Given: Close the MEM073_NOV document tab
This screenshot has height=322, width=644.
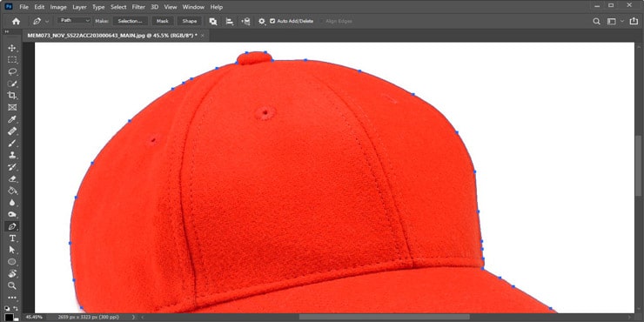Looking at the screenshot, I should 203,36.
